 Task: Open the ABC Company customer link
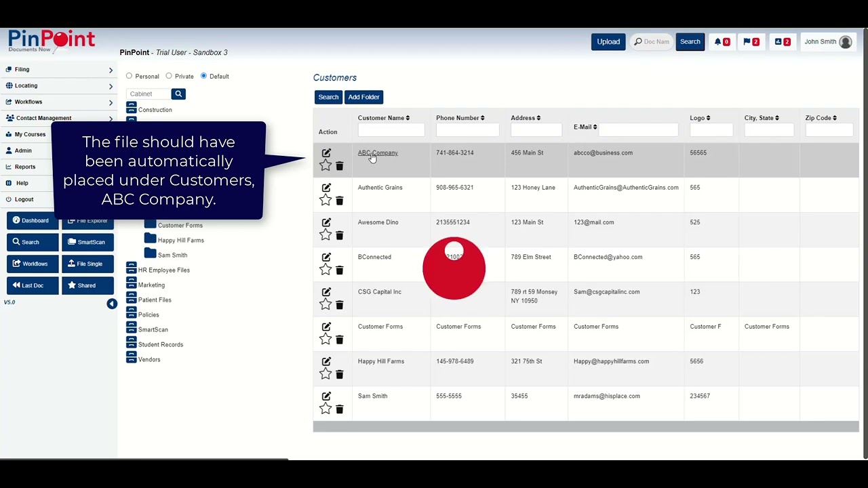pyautogui.click(x=378, y=153)
